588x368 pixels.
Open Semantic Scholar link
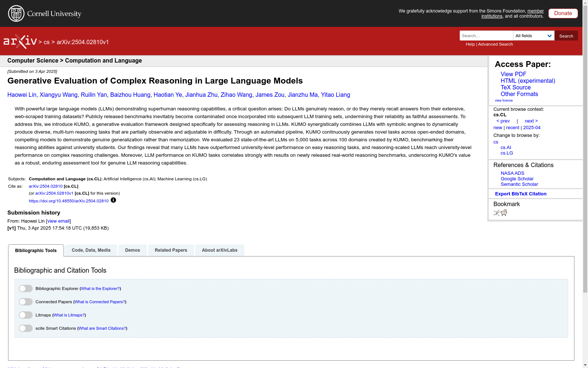[519, 184]
